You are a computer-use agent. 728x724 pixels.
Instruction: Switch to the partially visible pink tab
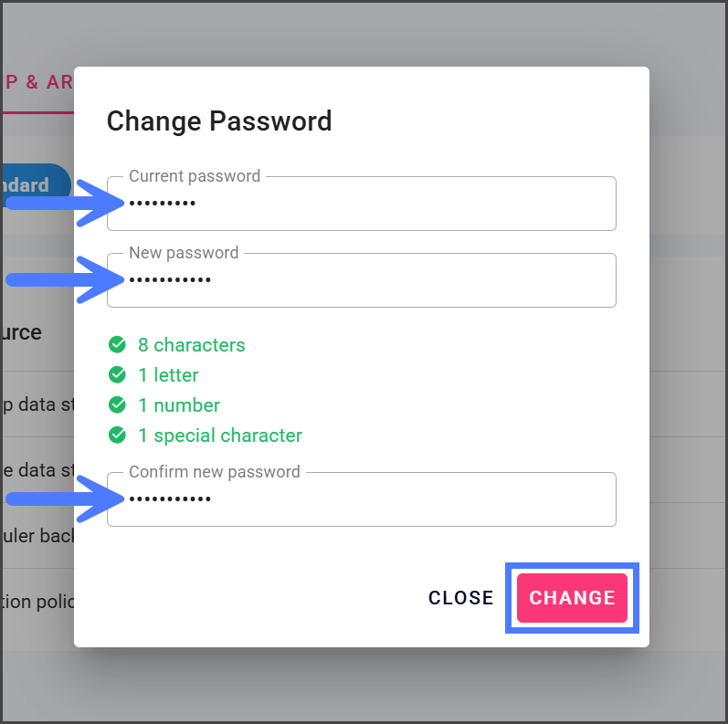point(37,82)
